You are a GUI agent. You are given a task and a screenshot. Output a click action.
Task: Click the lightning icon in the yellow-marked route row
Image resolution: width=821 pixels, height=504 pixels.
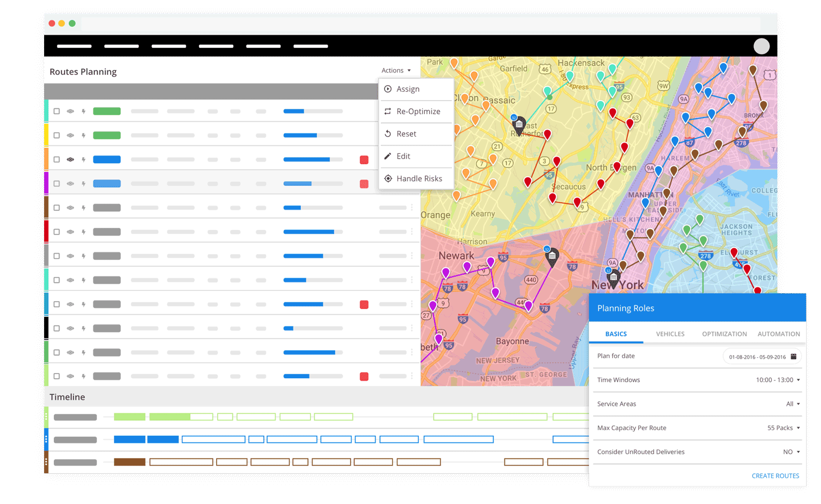click(x=84, y=135)
